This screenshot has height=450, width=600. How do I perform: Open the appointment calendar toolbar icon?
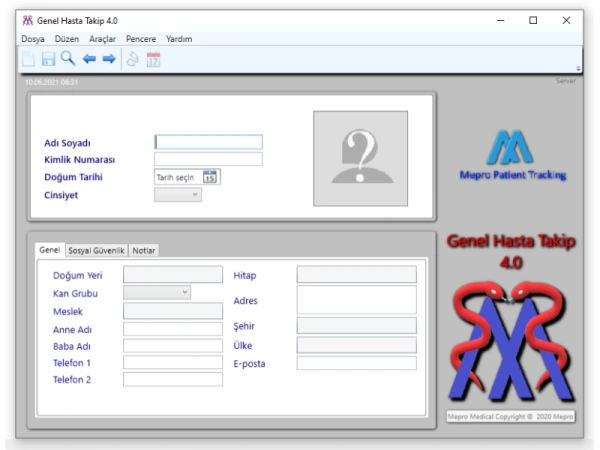click(153, 59)
